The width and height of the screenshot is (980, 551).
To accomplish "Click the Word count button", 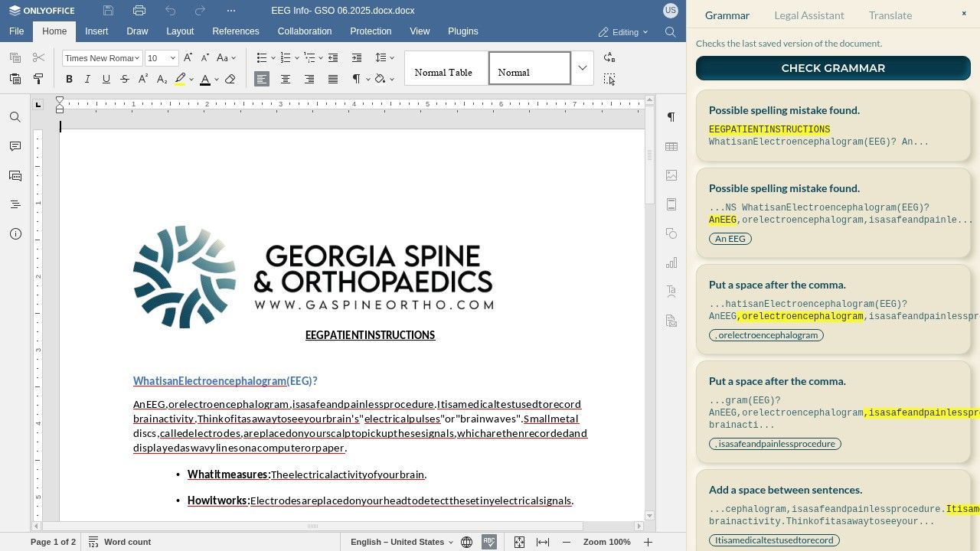I will 119,542.
